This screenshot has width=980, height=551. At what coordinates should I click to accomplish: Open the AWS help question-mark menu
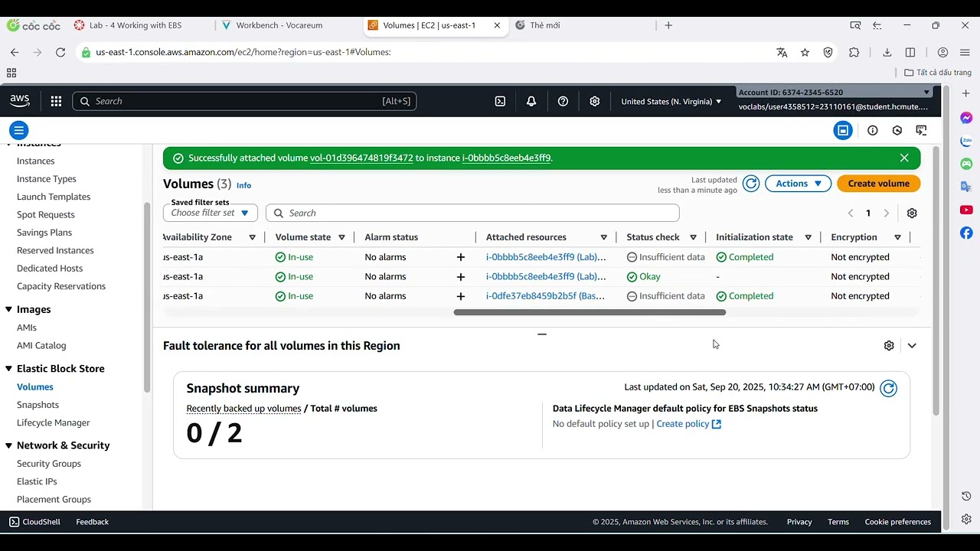[x=563, y=101]
